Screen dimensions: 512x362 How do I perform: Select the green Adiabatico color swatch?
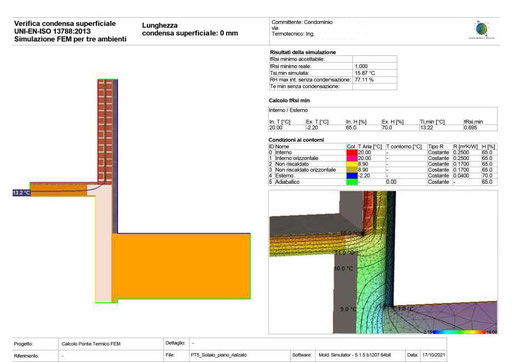point(352,182)
